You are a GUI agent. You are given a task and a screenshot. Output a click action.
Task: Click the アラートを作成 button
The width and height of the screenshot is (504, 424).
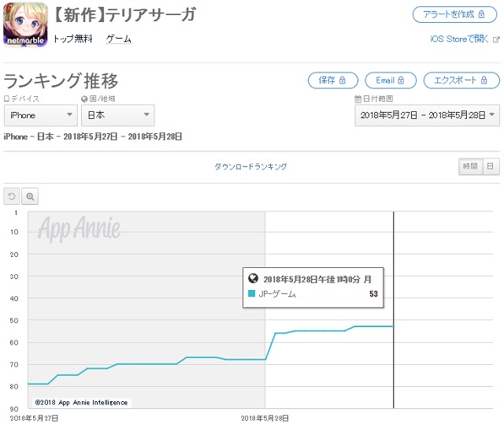point(455,15)
